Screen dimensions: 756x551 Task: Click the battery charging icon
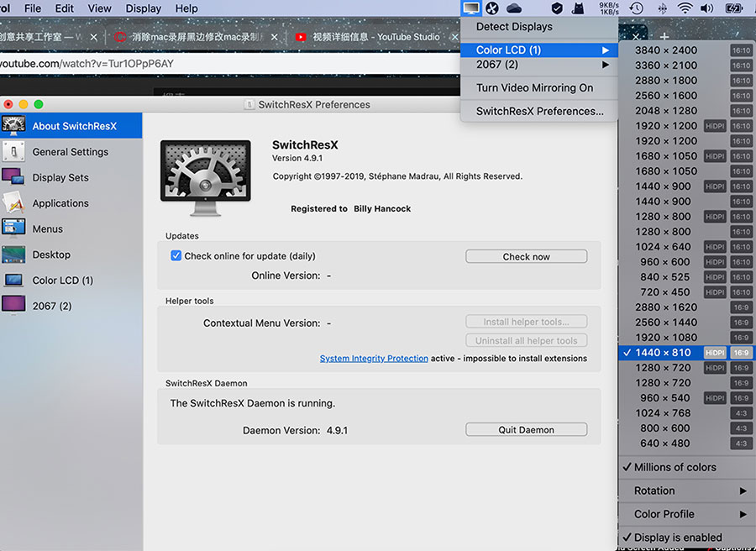[734, 8]
